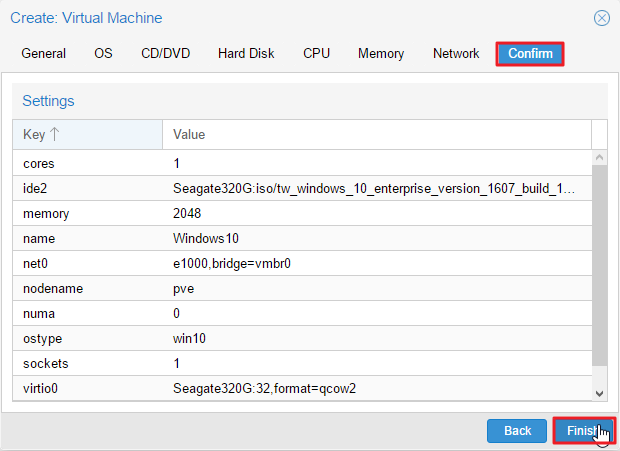Go Back to the previous step
Viewport: 620px width, 451px height.
pyautogui.click(x=517, y=431)
